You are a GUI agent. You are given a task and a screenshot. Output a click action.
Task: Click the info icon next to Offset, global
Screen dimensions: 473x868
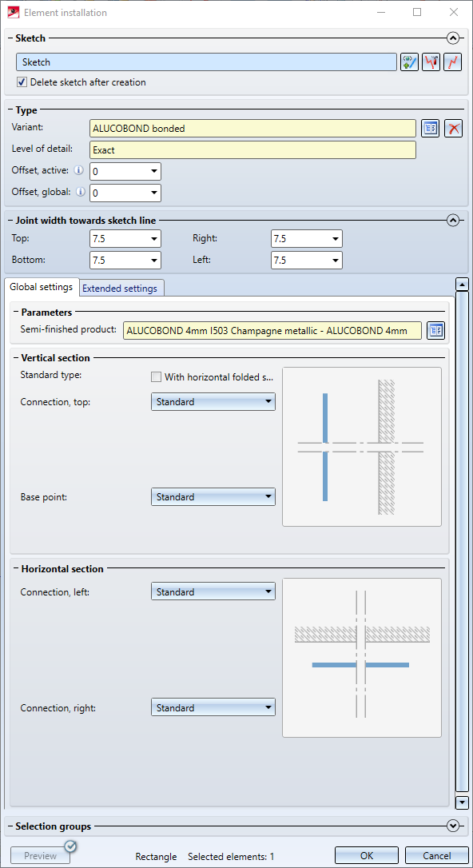pos(81,192)
